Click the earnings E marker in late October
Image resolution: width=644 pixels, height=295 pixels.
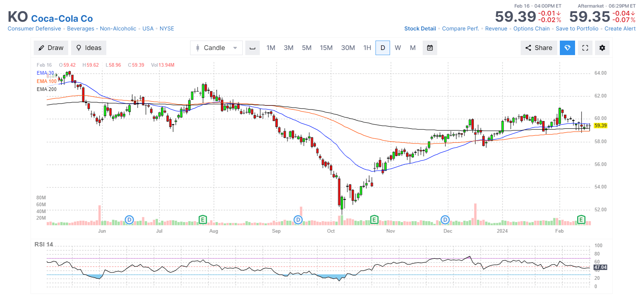374,220
